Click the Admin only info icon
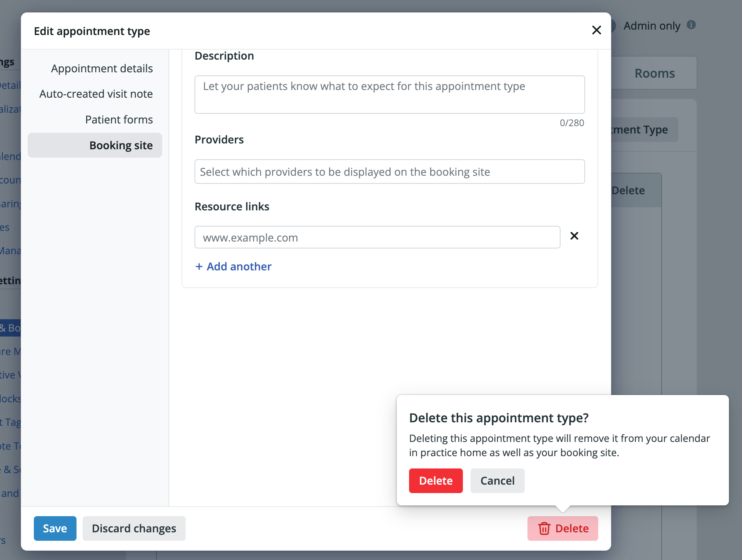 coord(691,25)
